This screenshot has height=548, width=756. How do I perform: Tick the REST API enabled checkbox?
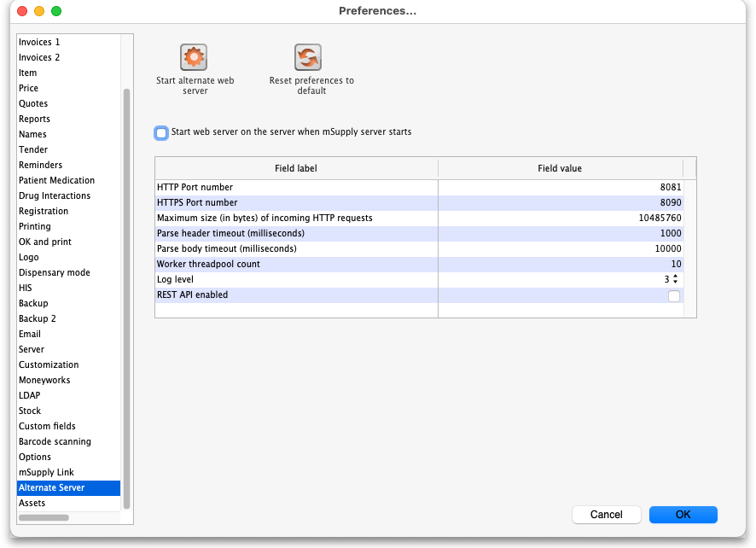[x=674, y=296]
